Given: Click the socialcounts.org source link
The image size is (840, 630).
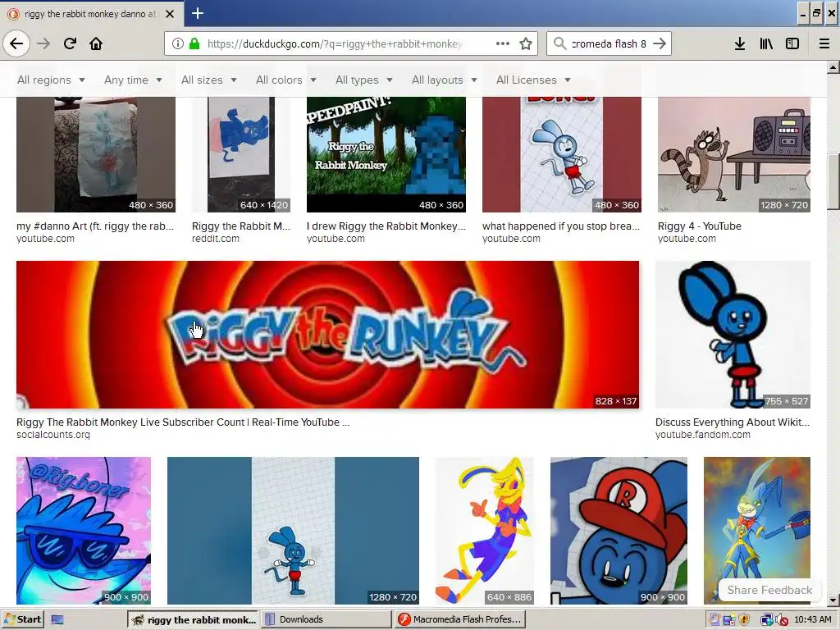Looking at the screenshot, I should click(53, 435).
